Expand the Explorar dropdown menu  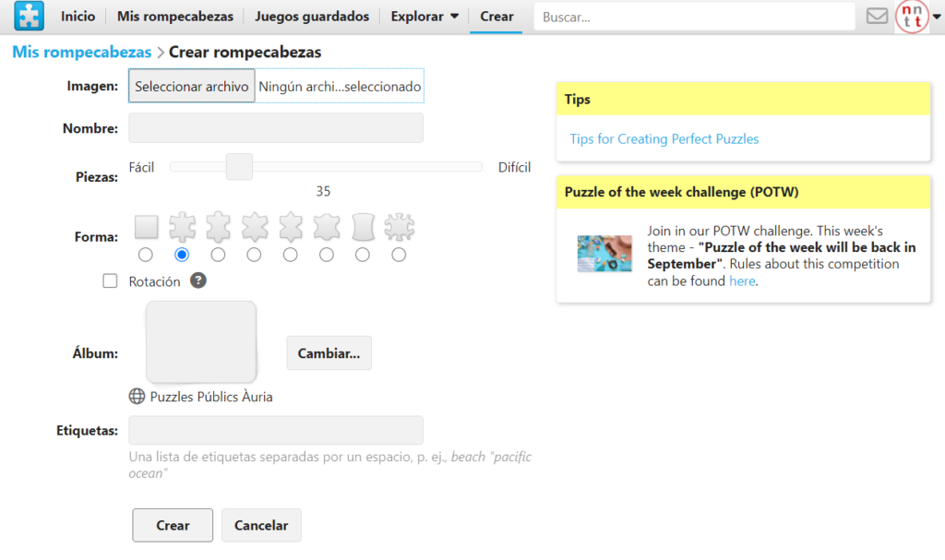425,17
